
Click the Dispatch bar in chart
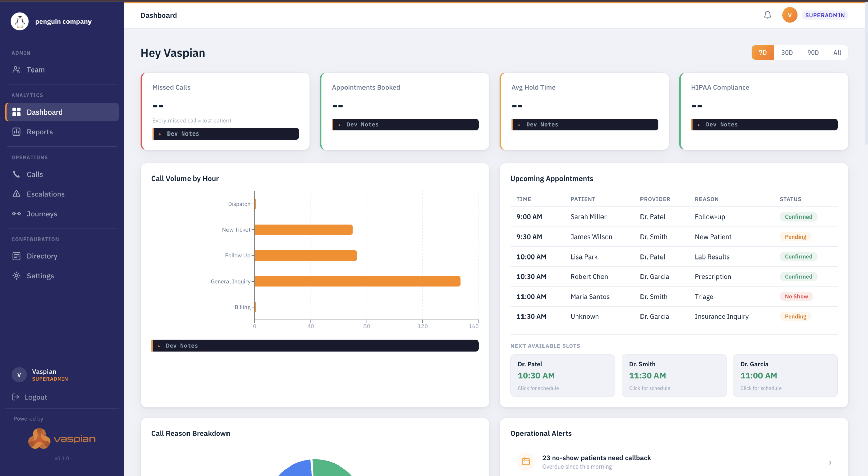255,204
